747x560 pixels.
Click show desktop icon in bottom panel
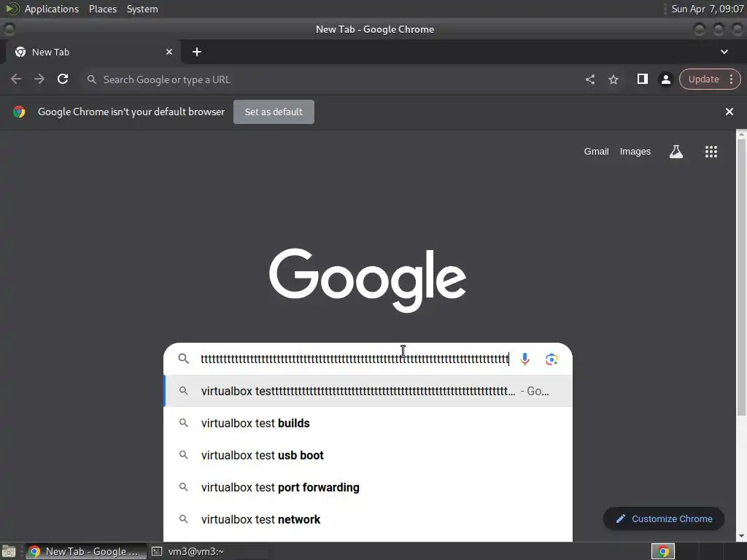[x=9, y=551]
